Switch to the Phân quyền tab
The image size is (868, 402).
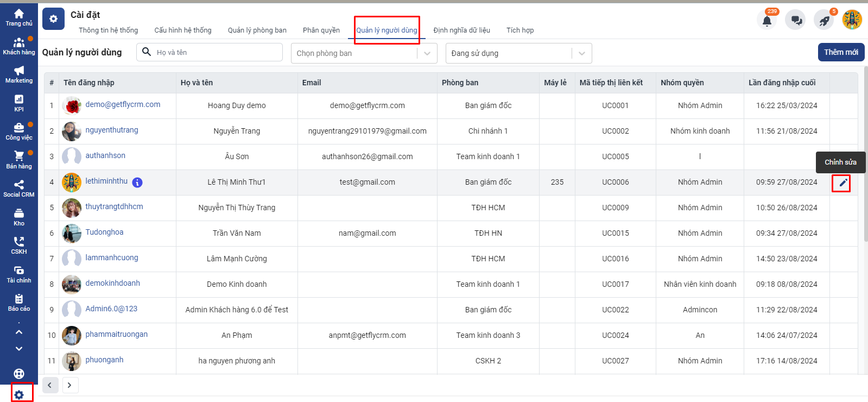[321, 30]
